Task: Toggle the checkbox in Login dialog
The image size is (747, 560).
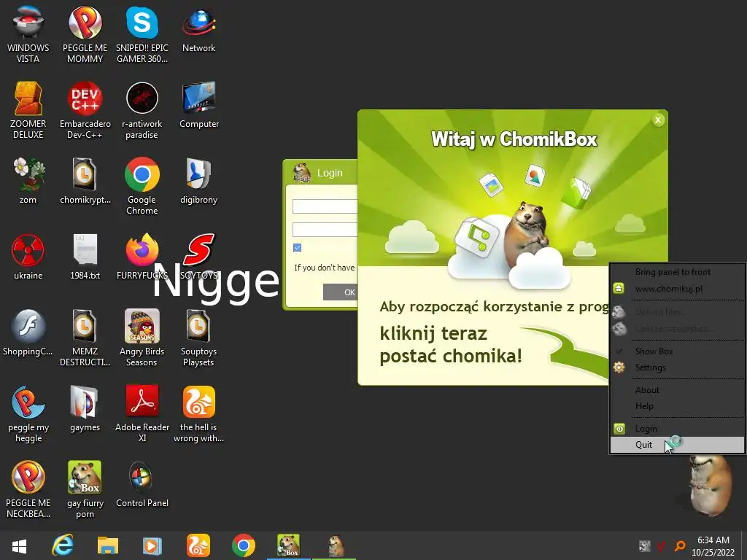Action: coord(298,248)
